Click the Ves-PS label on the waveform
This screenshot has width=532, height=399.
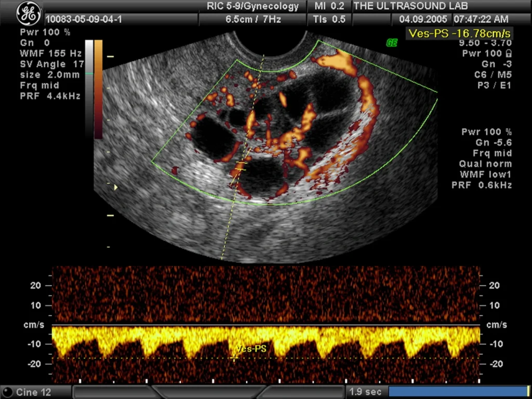pos(251,349)
